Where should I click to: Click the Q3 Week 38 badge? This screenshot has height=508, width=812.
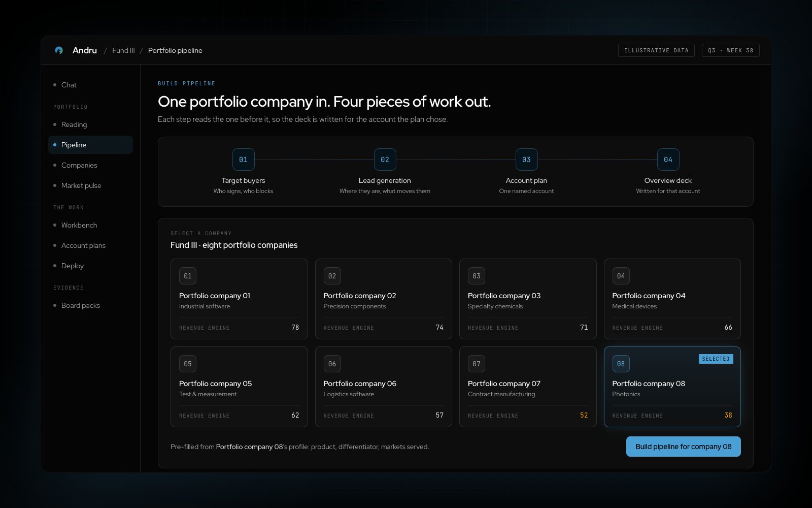click(730, 50)
